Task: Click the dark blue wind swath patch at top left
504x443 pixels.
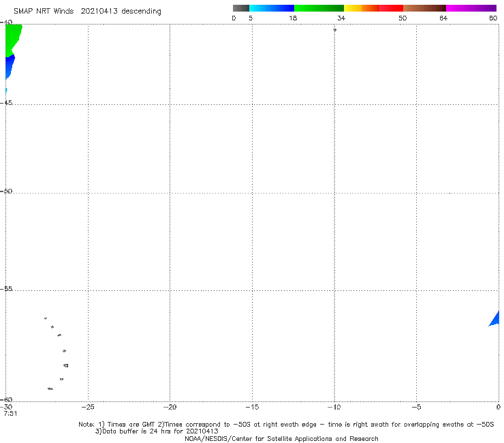Action: (10, 66)
